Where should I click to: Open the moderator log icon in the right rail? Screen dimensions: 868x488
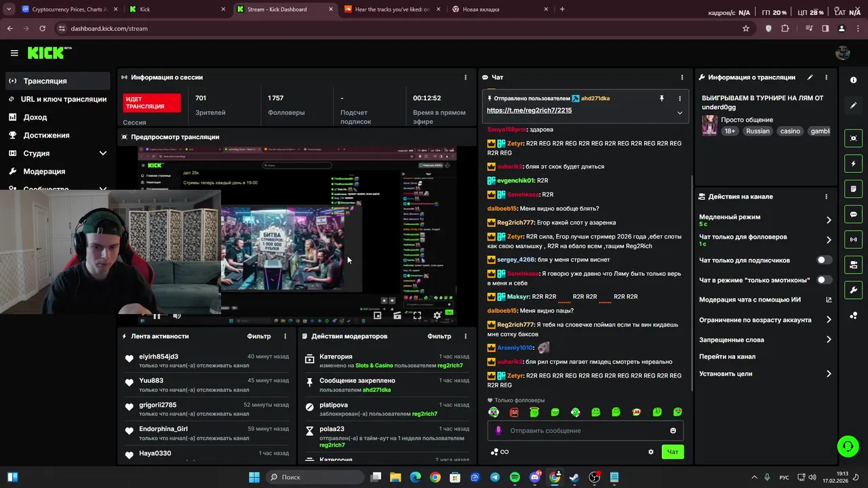tap(853, 188)
